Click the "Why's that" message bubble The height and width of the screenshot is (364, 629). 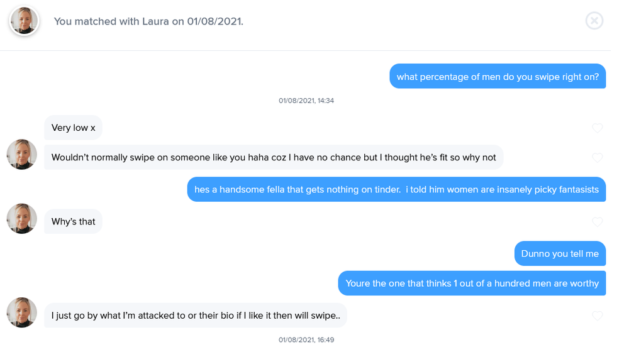click(x=73, y=221)
